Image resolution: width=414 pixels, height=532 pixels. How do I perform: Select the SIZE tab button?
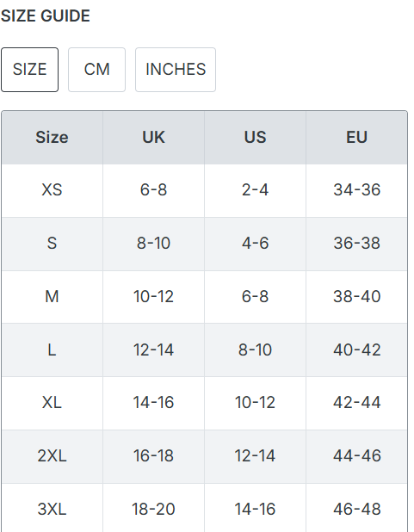coord(29,70)
